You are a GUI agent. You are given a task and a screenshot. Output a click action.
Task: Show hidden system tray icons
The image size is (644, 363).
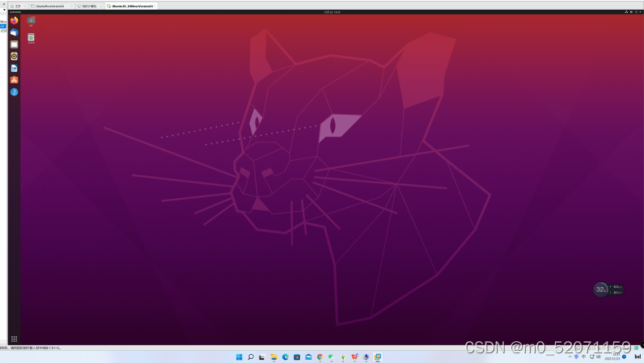(570, 357)
